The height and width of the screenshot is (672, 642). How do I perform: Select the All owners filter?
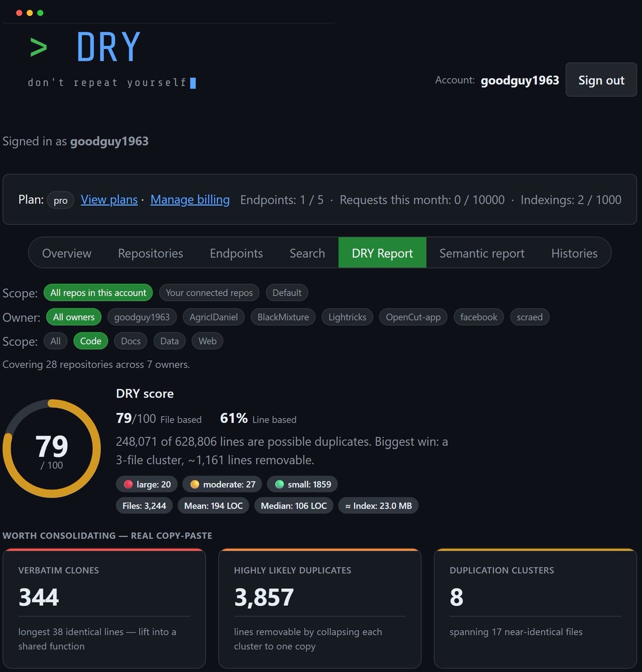74,317
